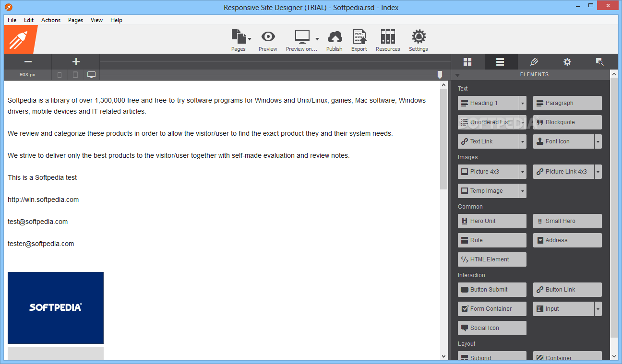The height and width of the screenshot is (364, 622).
Task: Open the Settings gear in toolbar
Action: [419, 37]
